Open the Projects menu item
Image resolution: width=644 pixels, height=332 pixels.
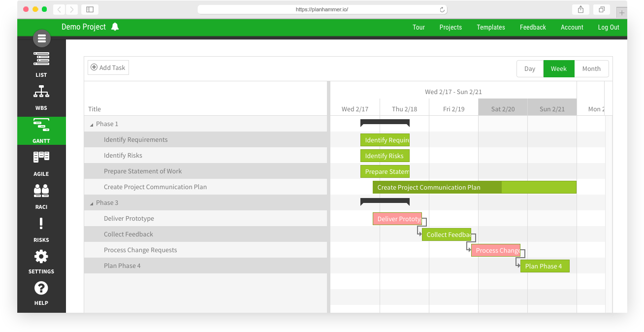451,27
